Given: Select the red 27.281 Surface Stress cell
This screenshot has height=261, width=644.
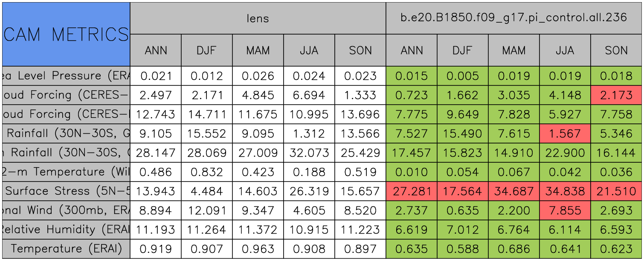Looking at the screenshot, I should coord(411,191).
